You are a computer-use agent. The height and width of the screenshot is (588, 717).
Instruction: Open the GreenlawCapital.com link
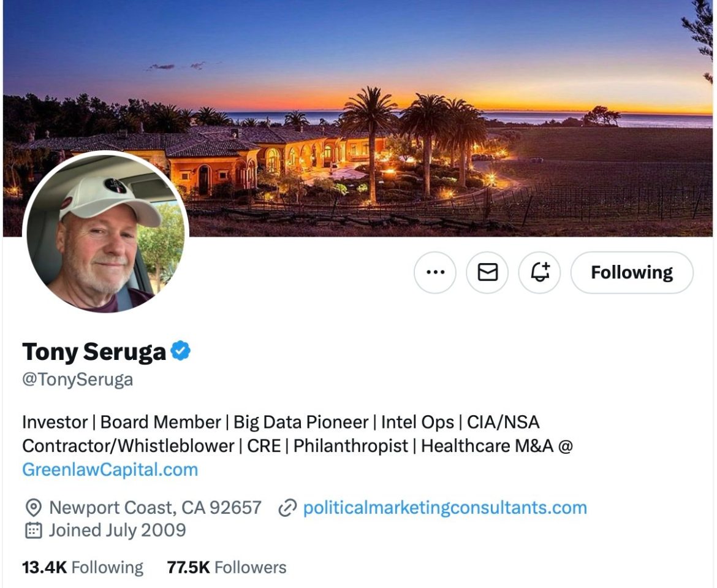pyautogui.click(x=110, y=470)
